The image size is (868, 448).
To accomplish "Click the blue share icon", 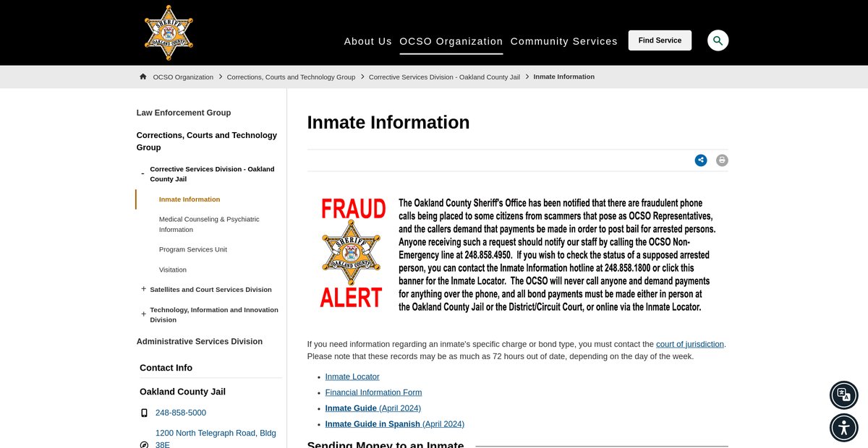I will coord(700,160).
